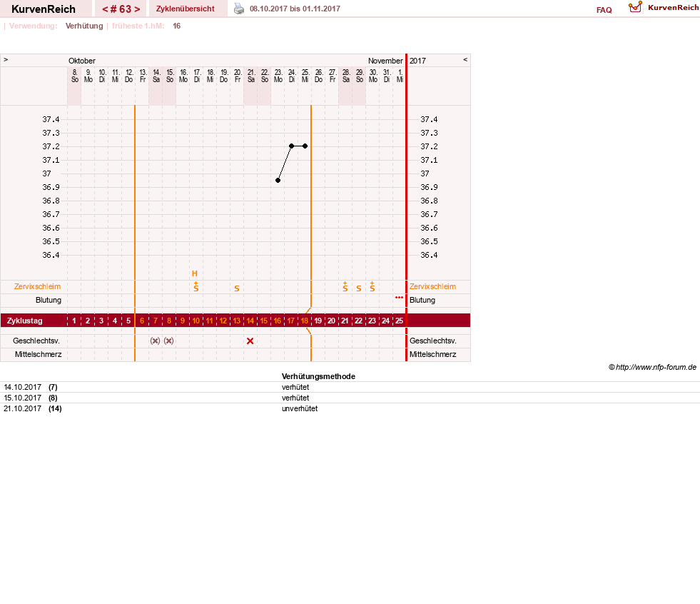Screen dimensions: 700x604
Task: Click the S cervical mucus symbol on day 13
Action: tap(237, 288)
